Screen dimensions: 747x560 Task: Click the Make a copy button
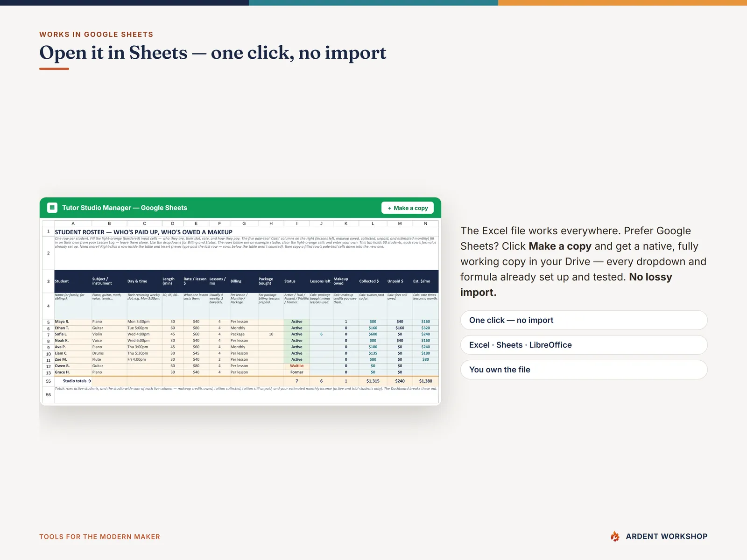pos(408,208)
